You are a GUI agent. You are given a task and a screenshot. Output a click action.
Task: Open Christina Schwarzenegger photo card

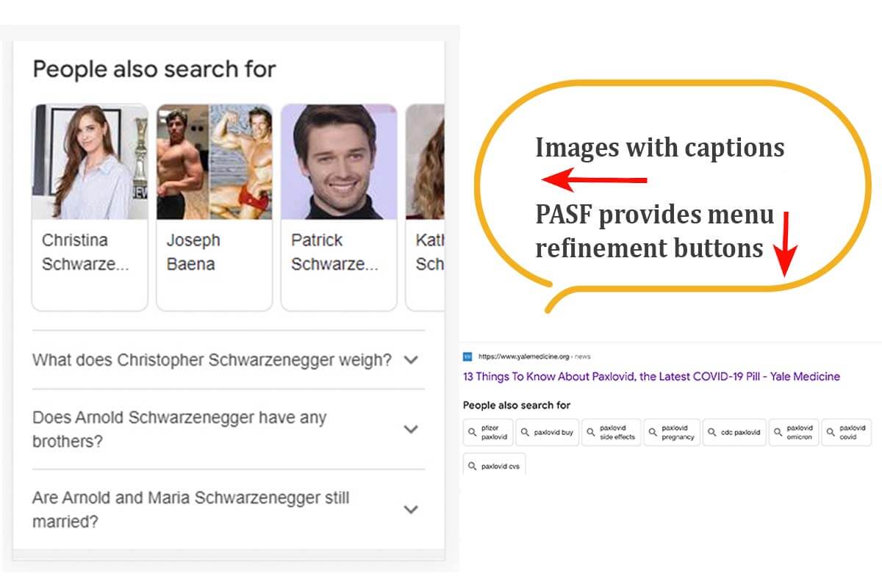[x=90, y=207]
